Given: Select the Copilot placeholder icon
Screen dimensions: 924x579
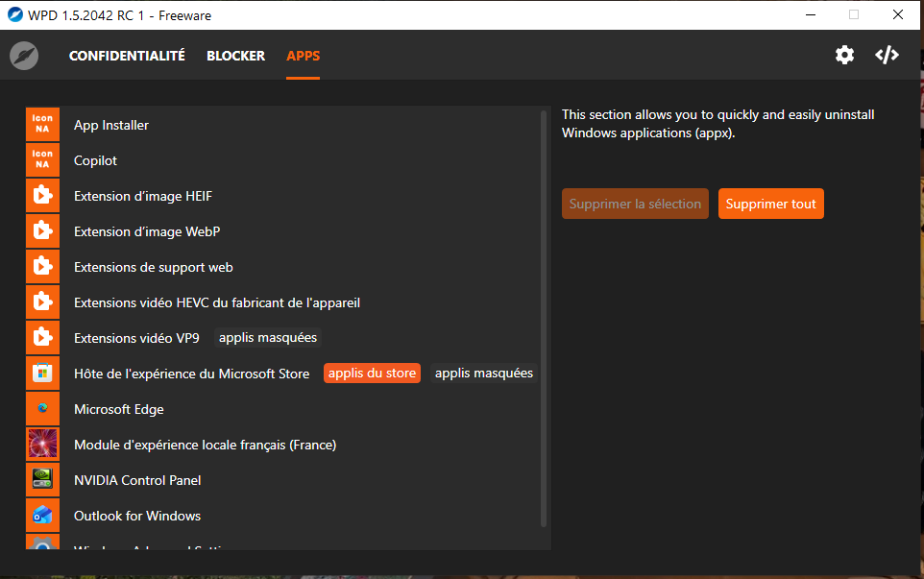Looking at the screenshot, I should pyautogui.click(x=42, y=160).
